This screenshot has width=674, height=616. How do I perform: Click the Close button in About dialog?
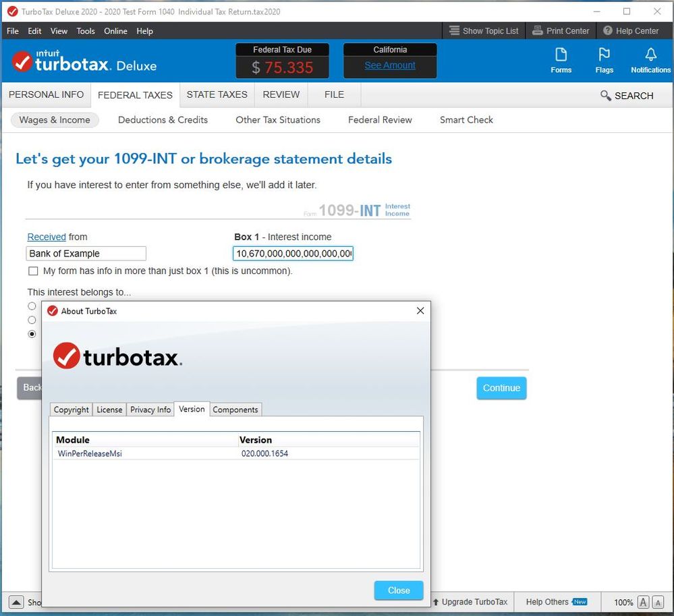coord(399,590)
